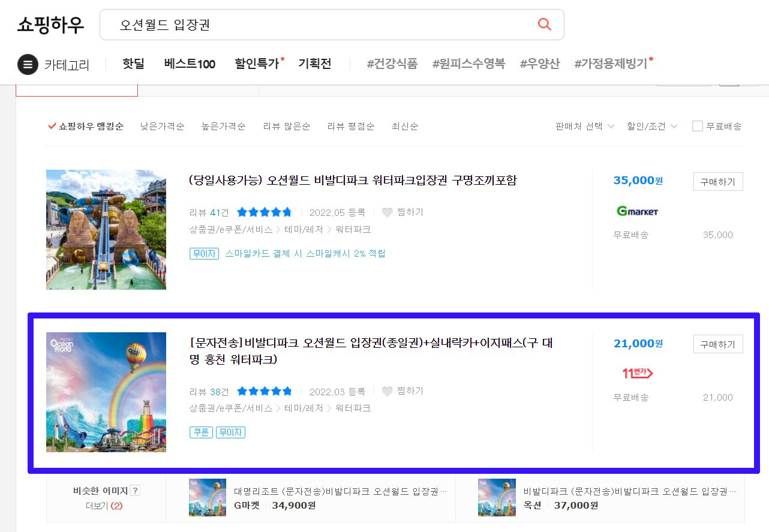
Task: Click heart icon for 당일사용가능 product
Action: (387, 212)
